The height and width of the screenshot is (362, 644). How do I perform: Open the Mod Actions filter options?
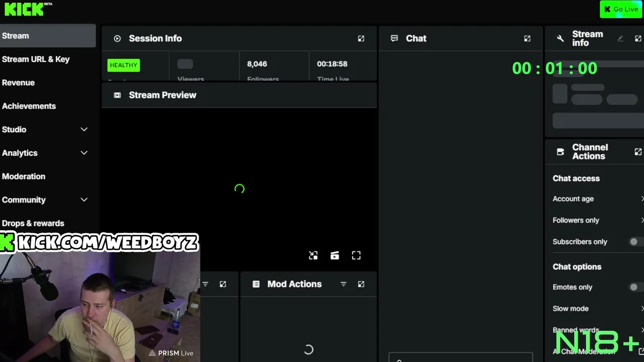click(x=344, y=284)
